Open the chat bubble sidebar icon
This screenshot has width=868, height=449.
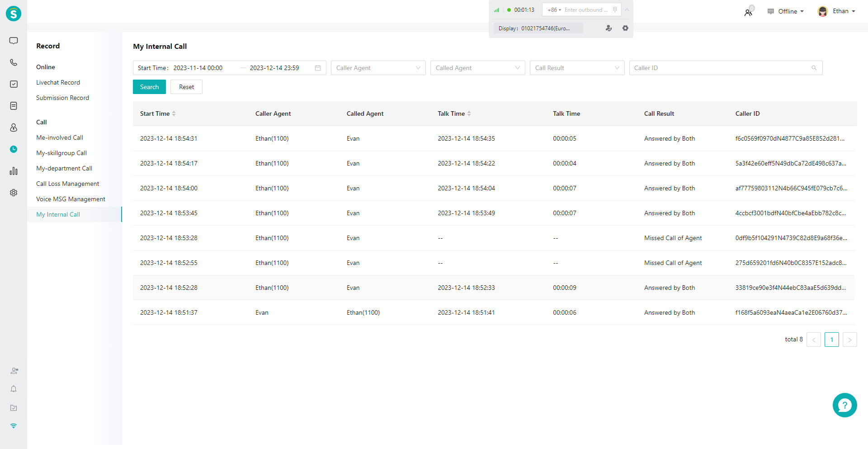click(x=14, y=41)
